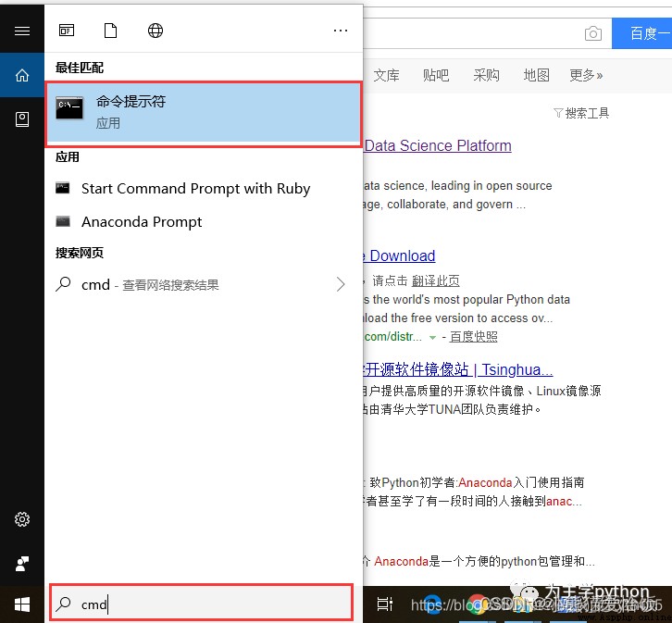
Task: Open Task View on the taskbar
Action: 384,604
